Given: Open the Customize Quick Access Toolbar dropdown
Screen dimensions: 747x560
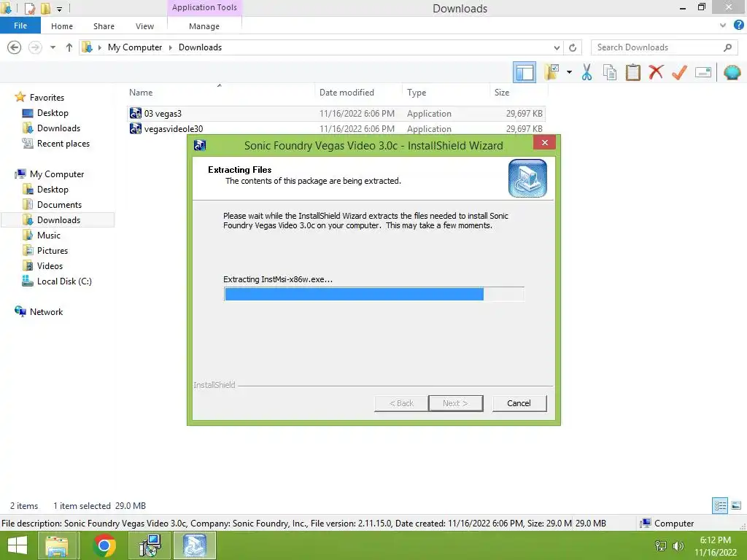Looking at the screenshot, I should pyautogui.click(x=59, y=9).
